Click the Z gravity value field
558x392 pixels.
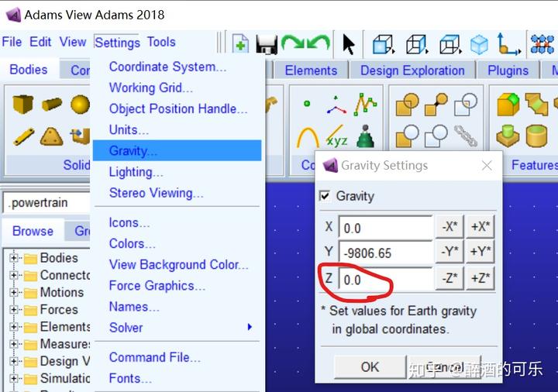(x=386, y=280)
